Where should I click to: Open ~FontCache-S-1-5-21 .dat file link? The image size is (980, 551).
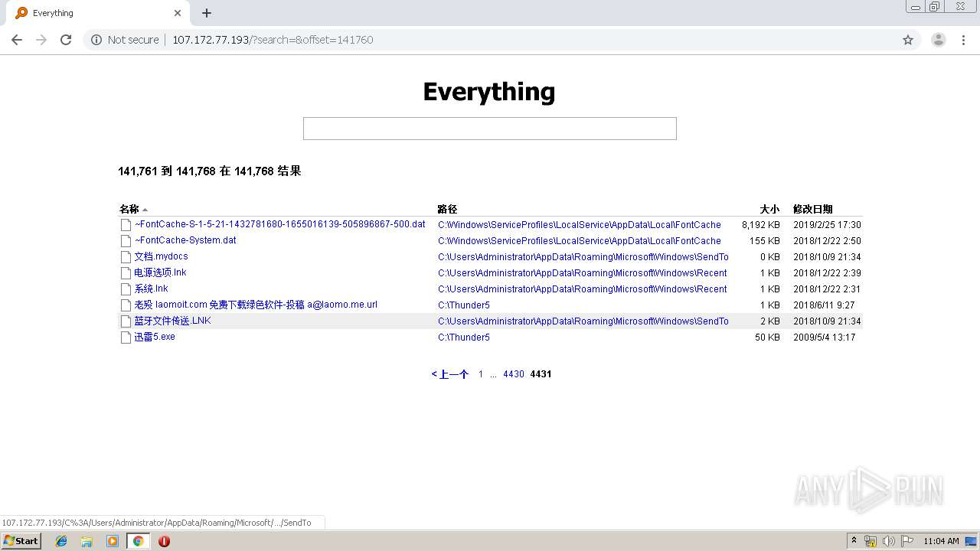(280, 224)
